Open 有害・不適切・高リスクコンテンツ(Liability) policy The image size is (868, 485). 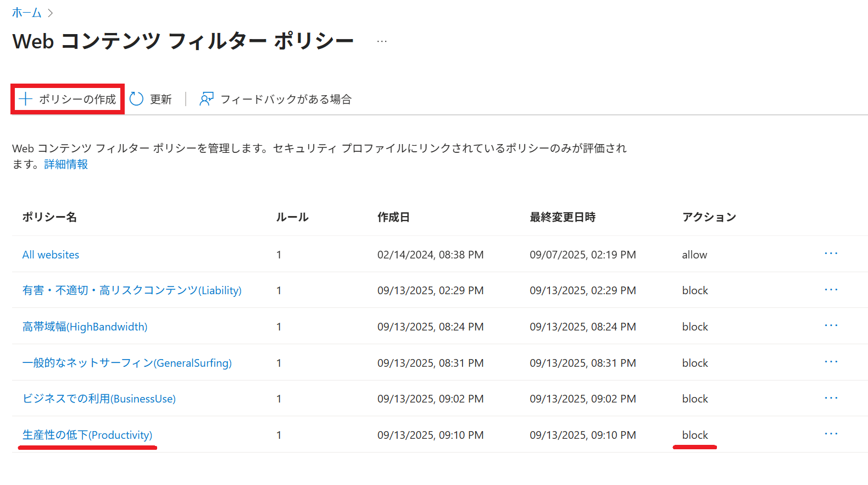[x=132, y=290]
